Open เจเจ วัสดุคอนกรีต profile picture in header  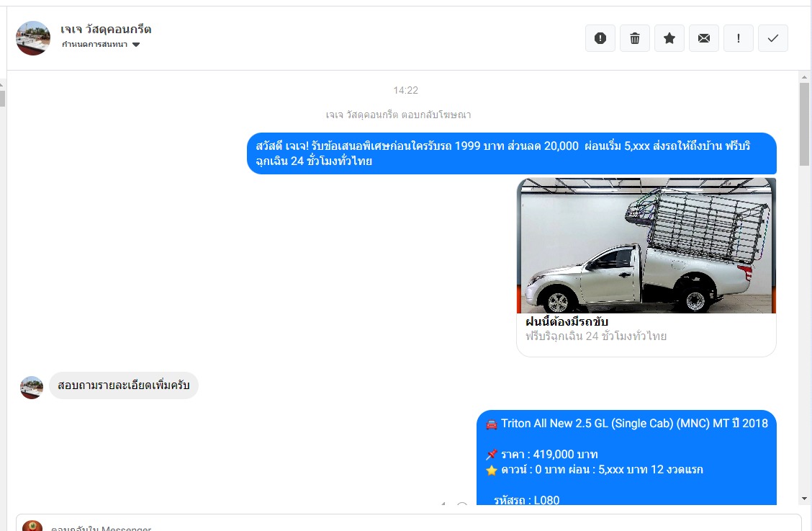coord(33,38)
